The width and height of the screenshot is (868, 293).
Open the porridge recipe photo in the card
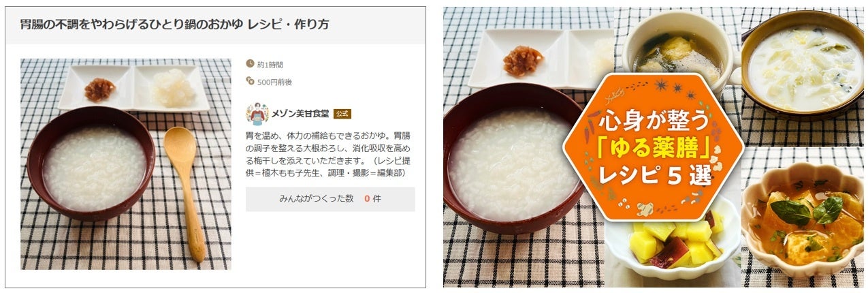125,164
